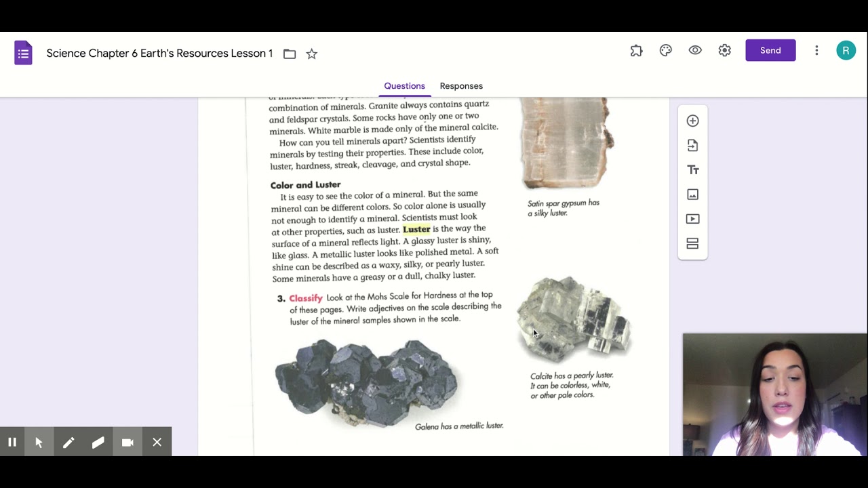Viewport: 868px width, 488px height.
Task: Select the cursor pointer recording tool
Action: tap(39, 442)
